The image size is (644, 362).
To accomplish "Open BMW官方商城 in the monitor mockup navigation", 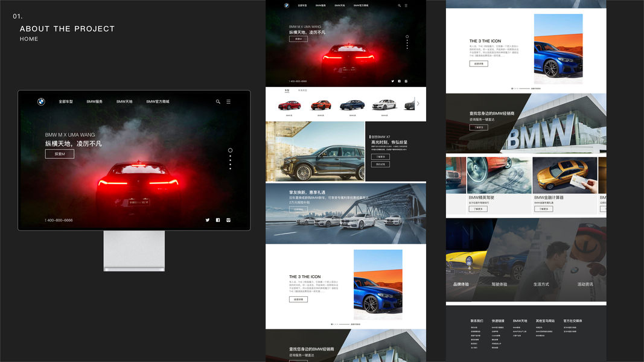I will coord(158,102).
